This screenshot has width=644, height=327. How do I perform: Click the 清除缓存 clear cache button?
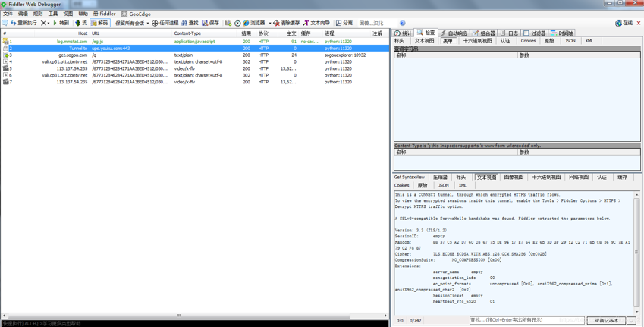(x=287, y=23)
